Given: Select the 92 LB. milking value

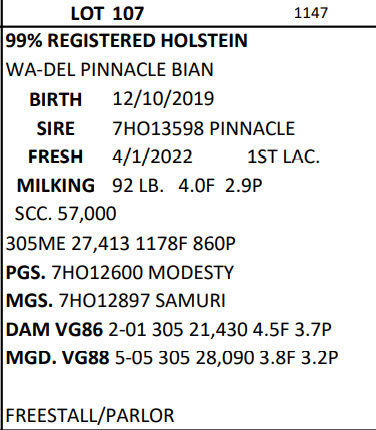Looking at the screenshot, I should coord(138,185).
